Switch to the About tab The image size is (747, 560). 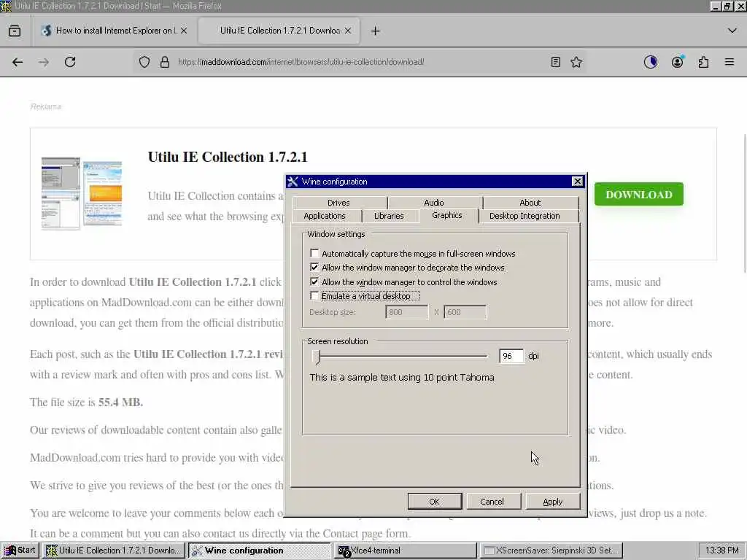point(530,203)
